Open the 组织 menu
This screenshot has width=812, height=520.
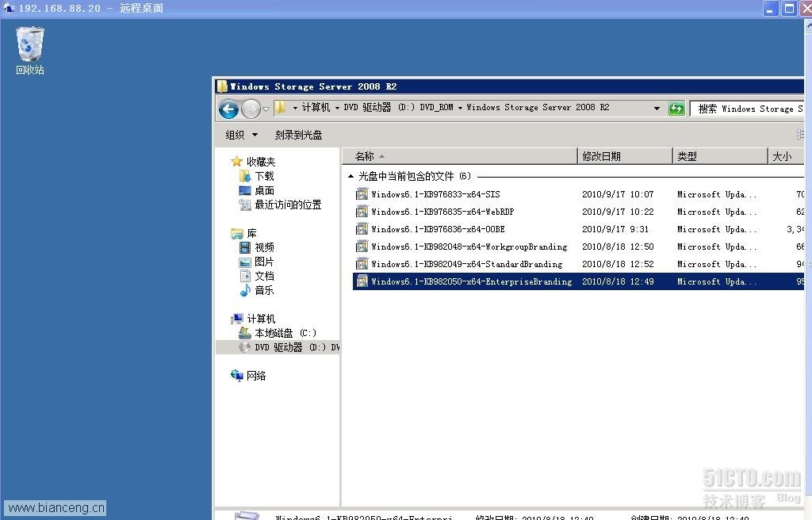[241, 135]
